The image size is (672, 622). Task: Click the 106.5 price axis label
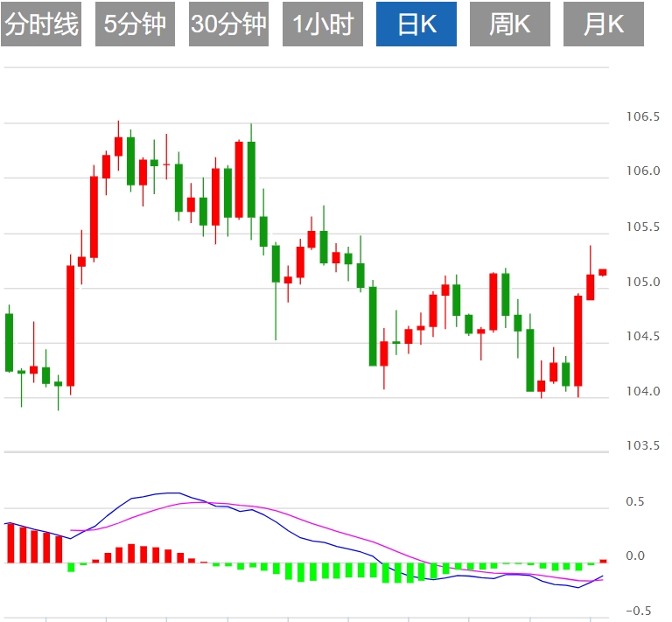643,116
